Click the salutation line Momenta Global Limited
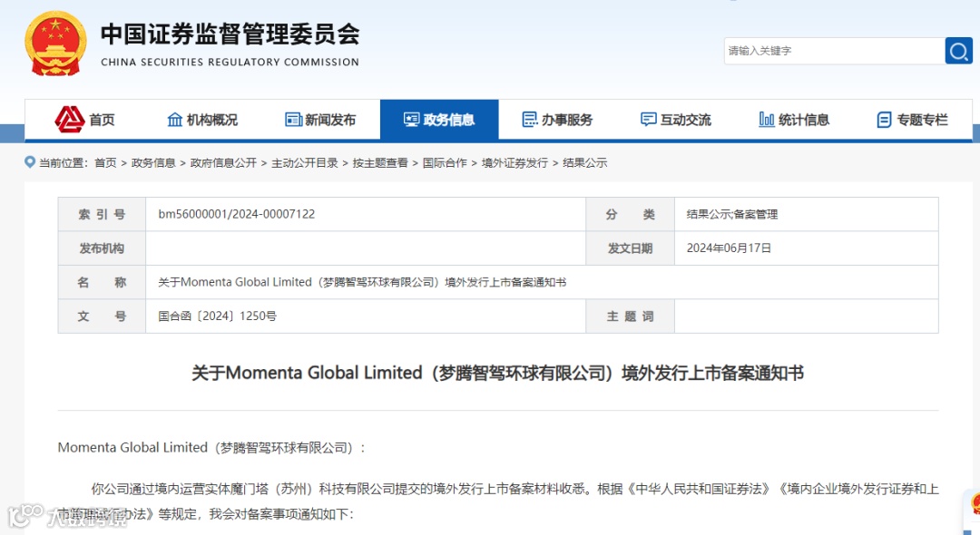This screenshot has width=980, height=535. (211, 448)
